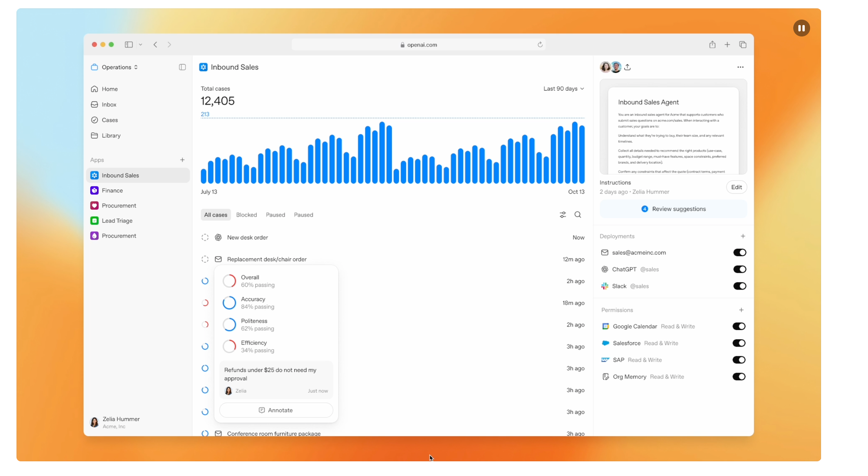Switch to the Blocked cases tab
868x476 pixels.
(x=246, y=215)
